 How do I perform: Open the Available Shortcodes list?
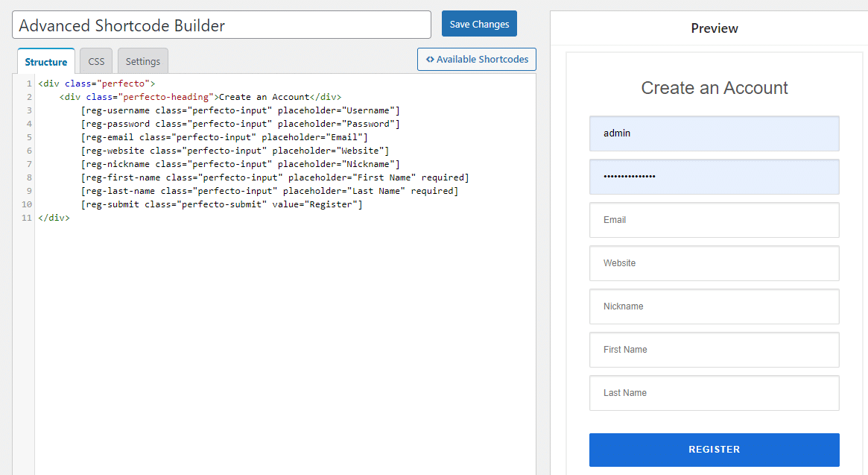pyautogui.click(x=477, y=60)
